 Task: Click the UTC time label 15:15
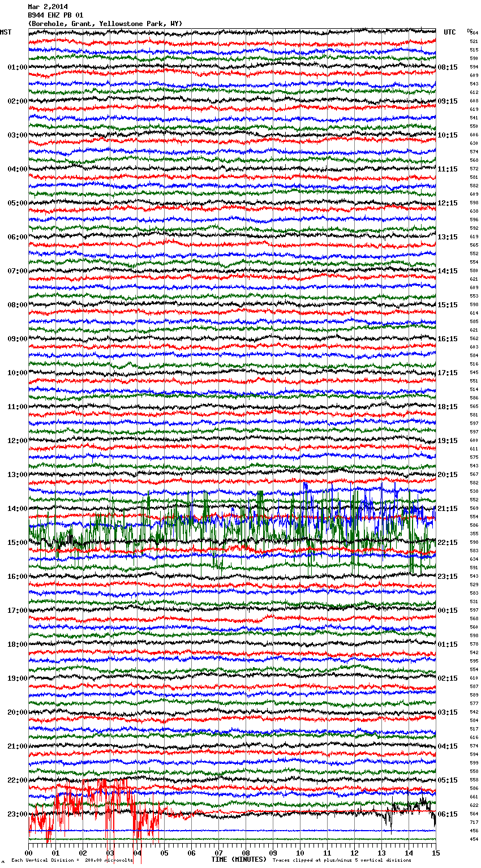pos(448,305)
